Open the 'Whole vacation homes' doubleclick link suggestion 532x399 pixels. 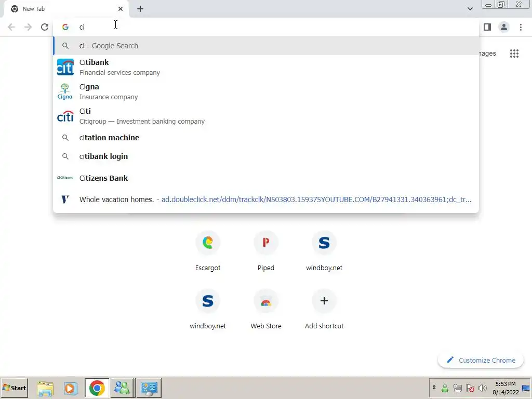(266, 199)
